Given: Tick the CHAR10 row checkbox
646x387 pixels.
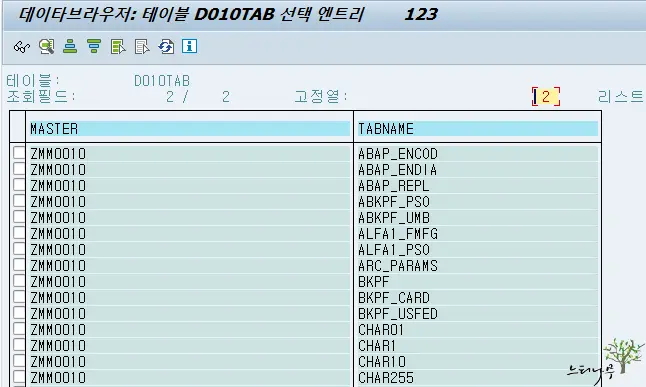Looking at the screenshot, I should pyautogui.click(x=19, y=361).
